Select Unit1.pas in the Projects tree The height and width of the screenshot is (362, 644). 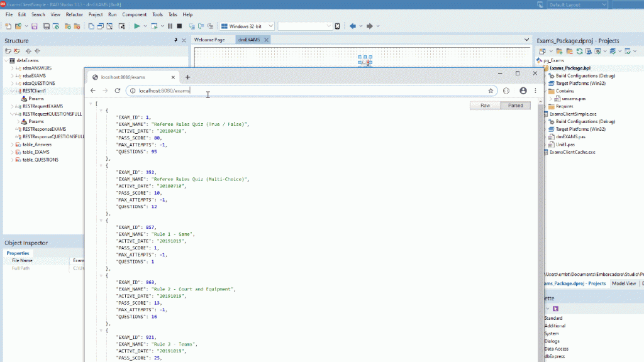coord(565,145)
